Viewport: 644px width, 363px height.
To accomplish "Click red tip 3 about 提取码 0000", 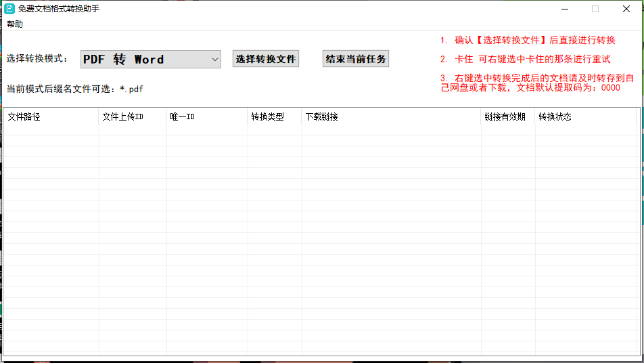I will [x=537, y=83].
